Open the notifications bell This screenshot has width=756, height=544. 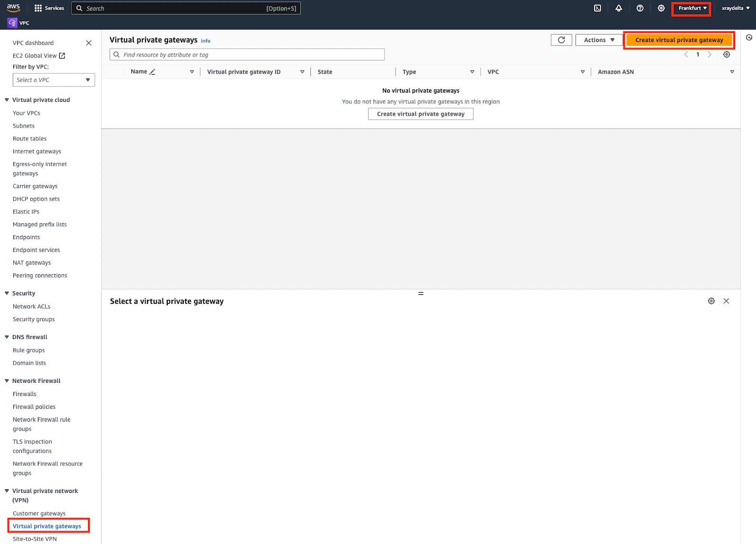619,8
